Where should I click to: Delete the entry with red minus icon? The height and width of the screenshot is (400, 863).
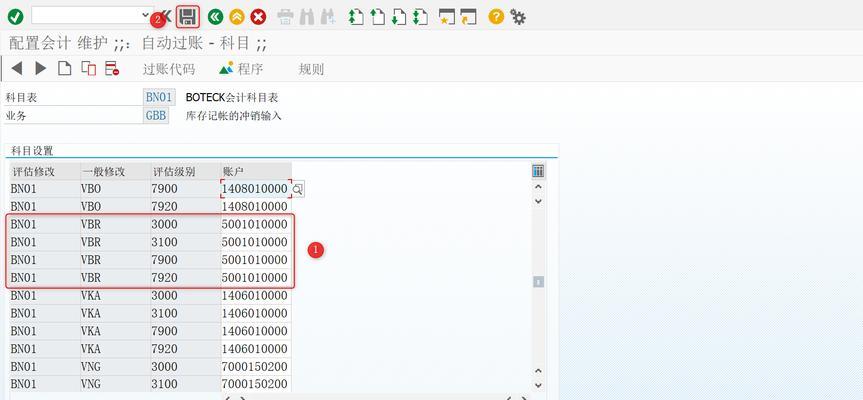(x=112, y=69)
